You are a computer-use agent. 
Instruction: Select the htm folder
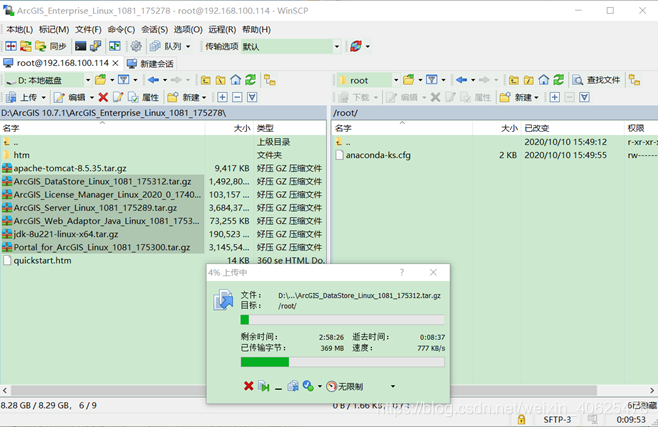click(x=21, y=155)
